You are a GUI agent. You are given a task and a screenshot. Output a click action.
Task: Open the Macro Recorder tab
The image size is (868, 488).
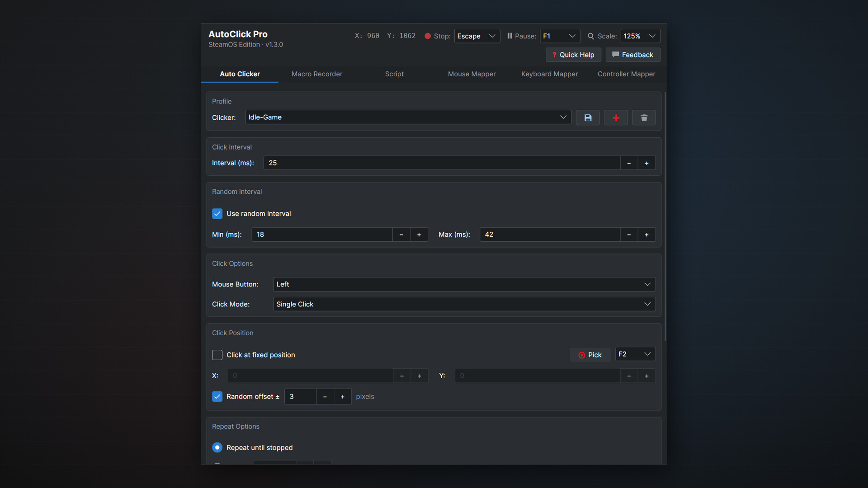317,74
